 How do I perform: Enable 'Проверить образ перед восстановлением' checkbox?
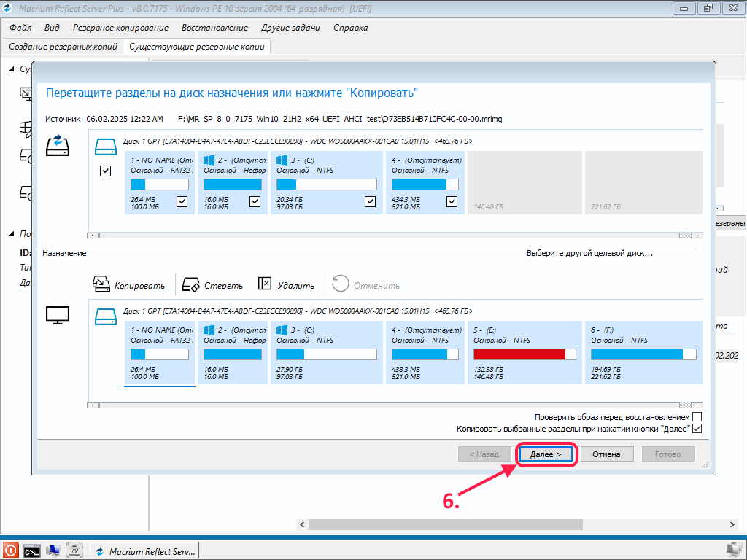click(697, 417)
